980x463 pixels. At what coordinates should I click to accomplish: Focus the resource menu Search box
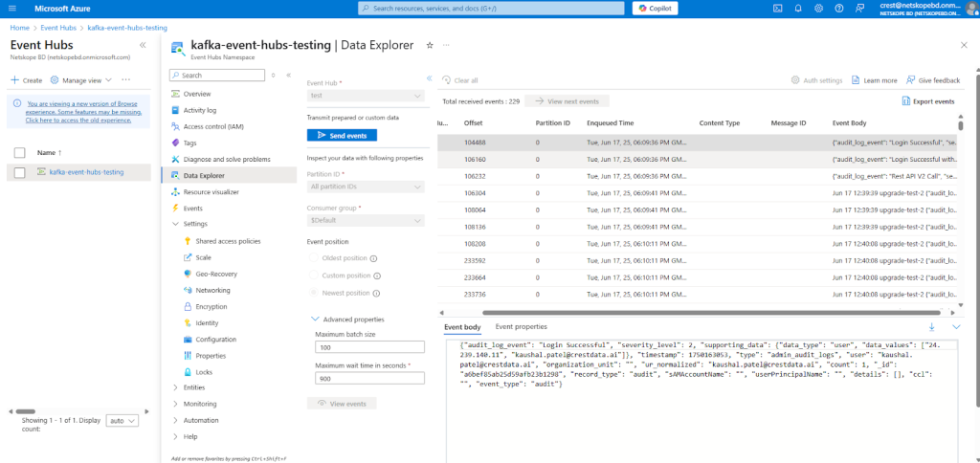(217, 75)
